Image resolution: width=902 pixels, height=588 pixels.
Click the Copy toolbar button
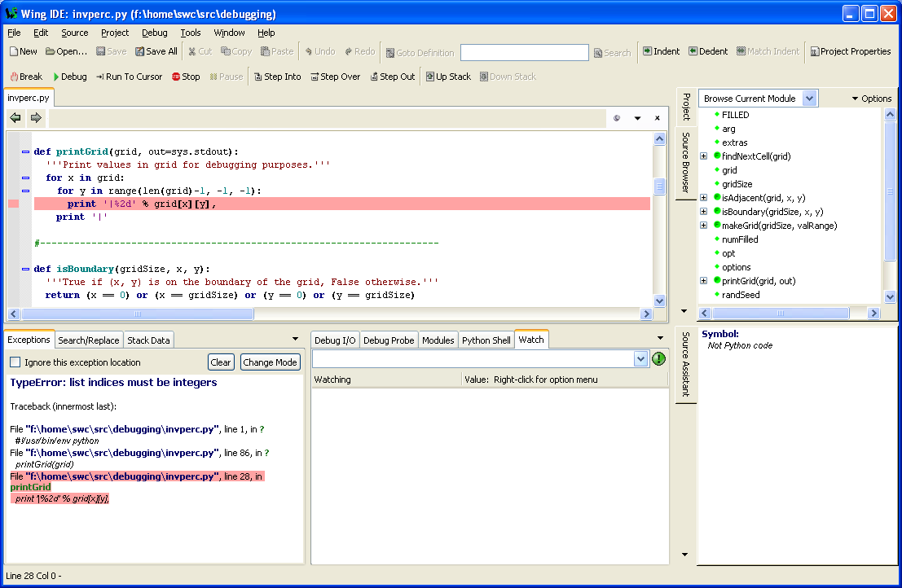coord(236,51)
